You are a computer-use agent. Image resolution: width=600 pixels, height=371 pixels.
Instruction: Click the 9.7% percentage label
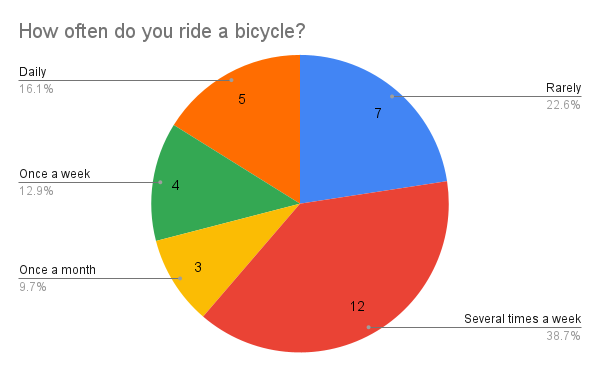33,287
